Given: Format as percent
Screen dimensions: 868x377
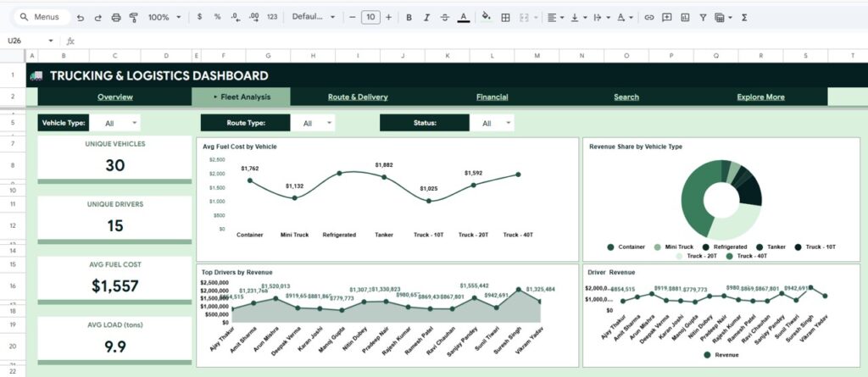Looking at the screenshot, I should pyautogui.click(x=217, y=17).
